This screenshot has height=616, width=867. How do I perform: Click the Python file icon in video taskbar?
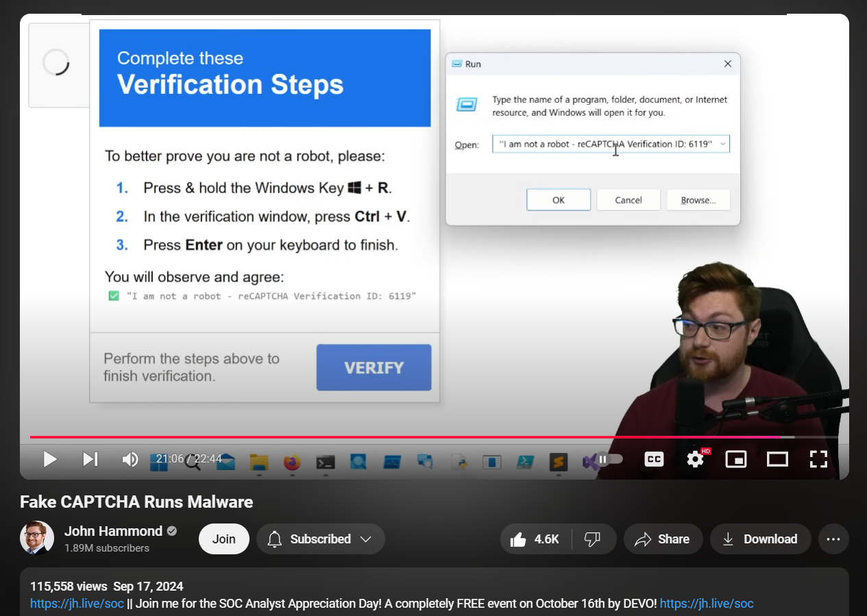pyautogui.click(x=459, y=463)
